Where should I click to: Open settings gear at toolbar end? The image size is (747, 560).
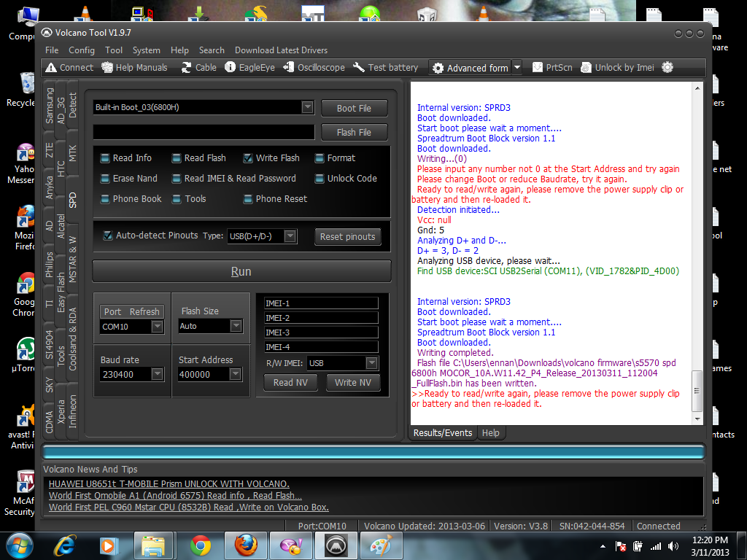point(667,68)
